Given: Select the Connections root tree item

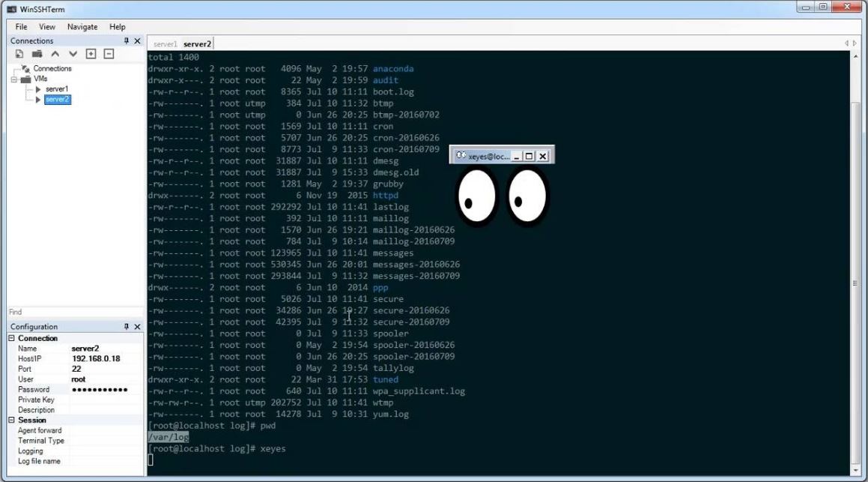Looking at the screenshot, I should (x=52, y=69).
